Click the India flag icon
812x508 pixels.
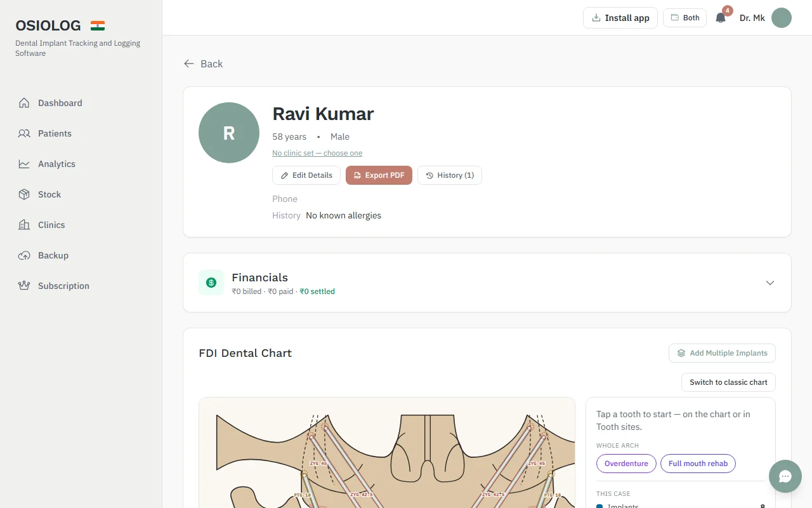pyautogui.click(x=98, y=26)
